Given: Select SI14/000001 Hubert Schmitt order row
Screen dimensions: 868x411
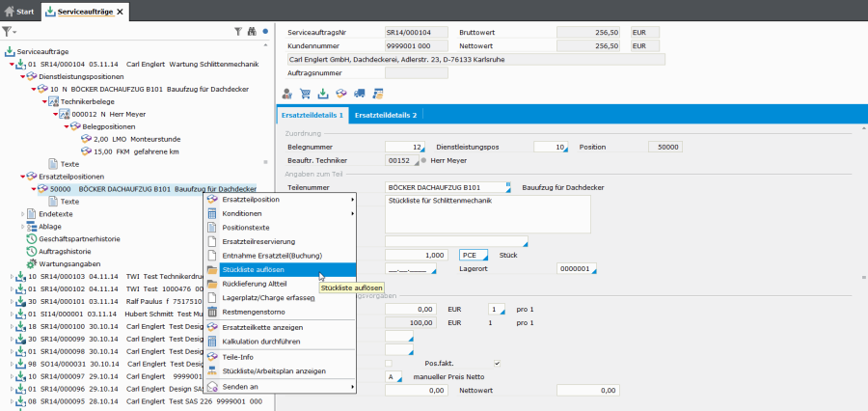Looking at the screenshot, I should [x=109, y=315].
